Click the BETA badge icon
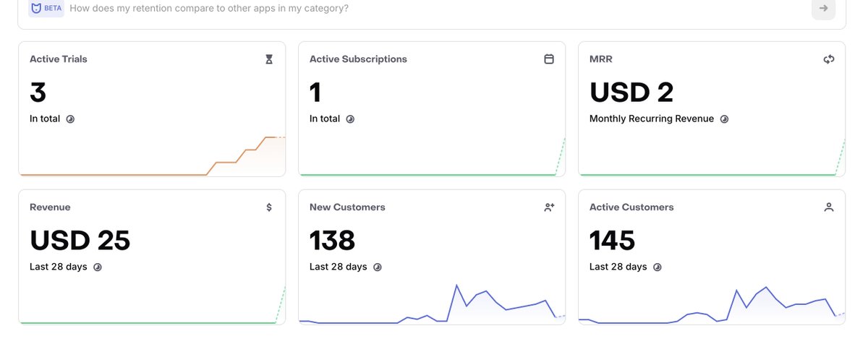The height and width of the screenshot is (352, 868). pyautogui.click(x=47, y=9)
